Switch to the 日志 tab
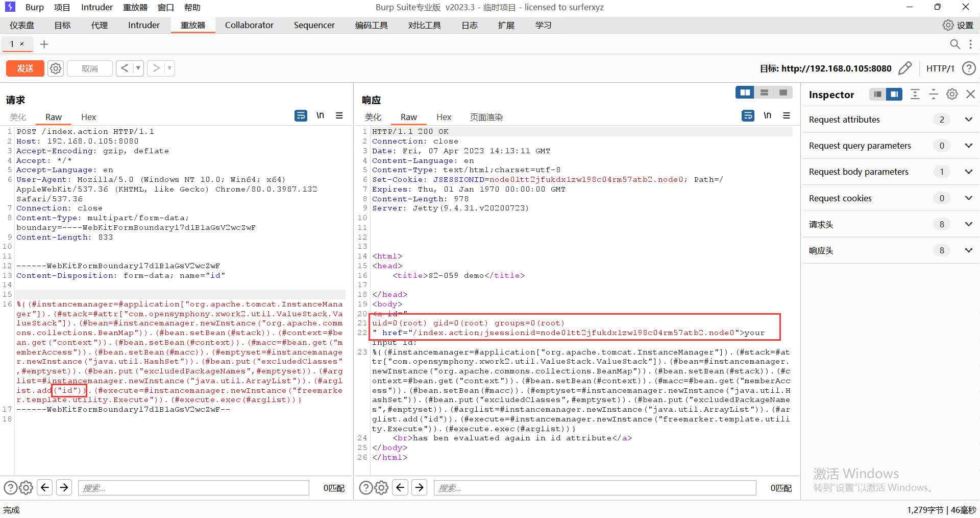This screenshot has height=518, width=980. pos(470,25)
